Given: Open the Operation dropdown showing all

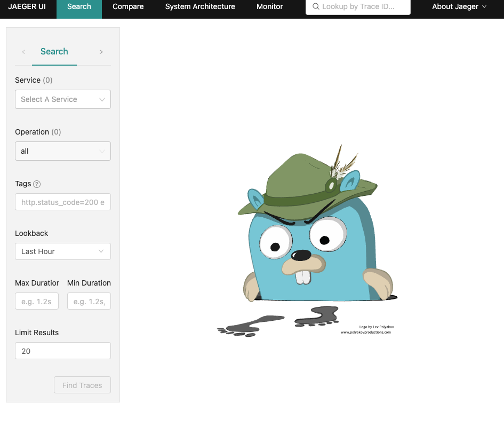Looking at the screenshot, I should (x=63, y=151).
